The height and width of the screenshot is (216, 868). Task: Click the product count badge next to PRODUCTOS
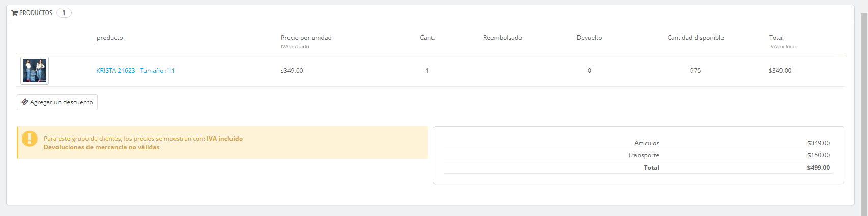coord(64,13)
